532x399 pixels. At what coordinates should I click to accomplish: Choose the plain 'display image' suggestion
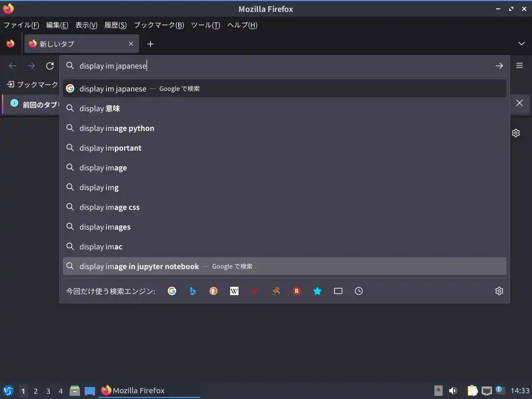pyautogui.click(x=284, y=168)
